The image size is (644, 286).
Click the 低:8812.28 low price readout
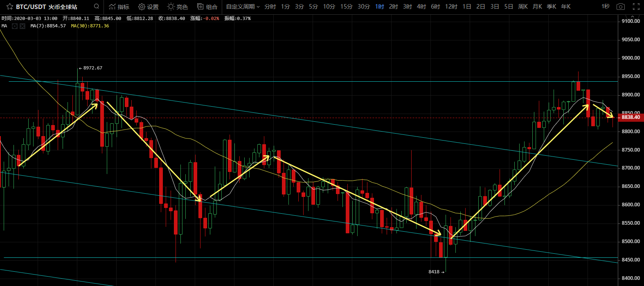click(140, 18)
